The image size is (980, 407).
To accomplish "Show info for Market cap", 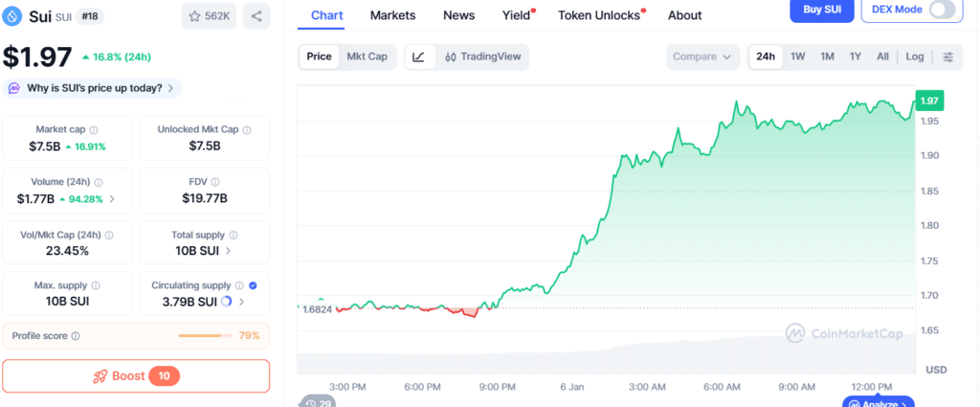I will (x=94, y=130).
